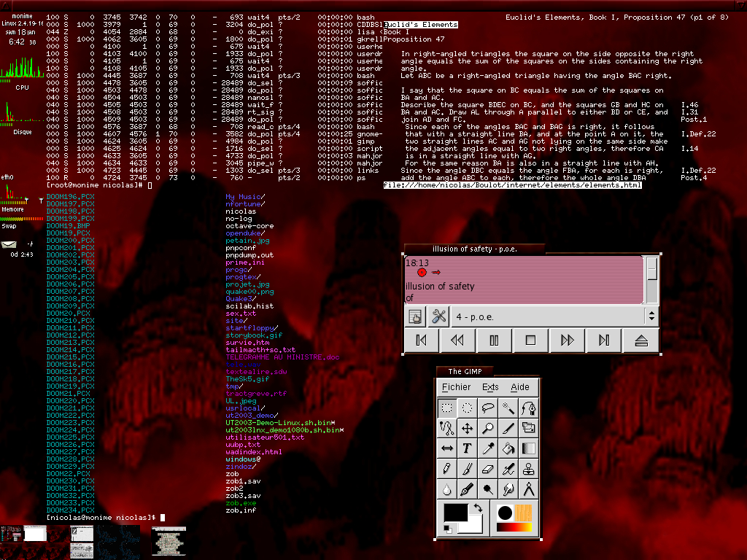
Task: Pause the CD playback
Action: click(x=494, y=341)
